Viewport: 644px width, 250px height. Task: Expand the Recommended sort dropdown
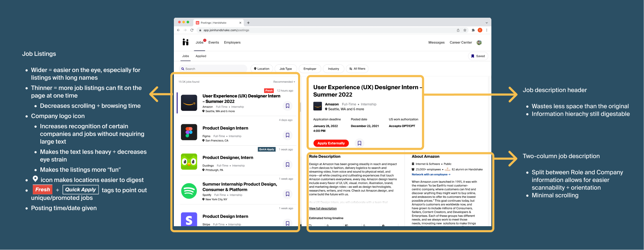pos(284,82)
